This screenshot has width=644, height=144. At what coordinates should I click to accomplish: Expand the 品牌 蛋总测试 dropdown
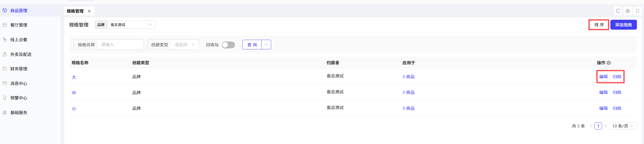pos(131,25)
